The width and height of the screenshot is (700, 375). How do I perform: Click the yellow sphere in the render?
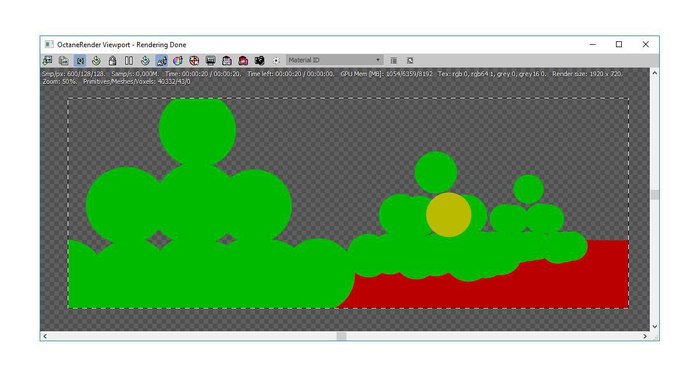(x=449, y=215)
